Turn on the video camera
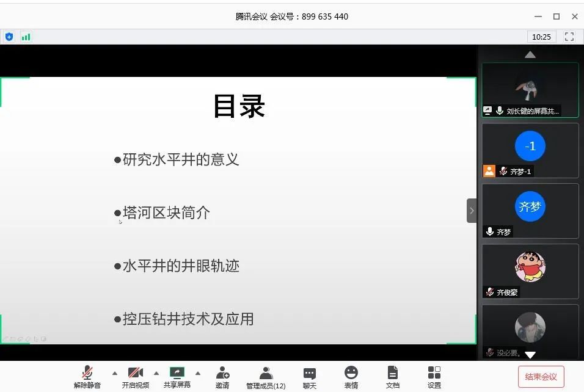This screenshot has width=584, height=392. (135, 377)
